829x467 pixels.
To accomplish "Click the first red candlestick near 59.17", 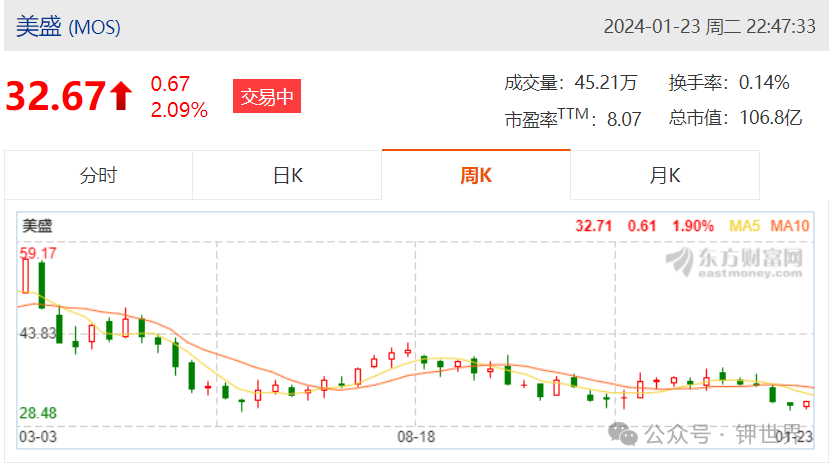I will [x=25, y=276].
